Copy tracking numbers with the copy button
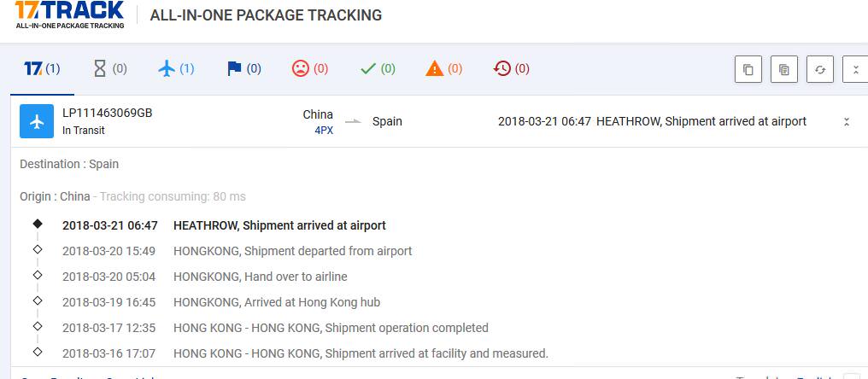Image resolution: width=868 pixels, height=379 pixels. (748, 70)
